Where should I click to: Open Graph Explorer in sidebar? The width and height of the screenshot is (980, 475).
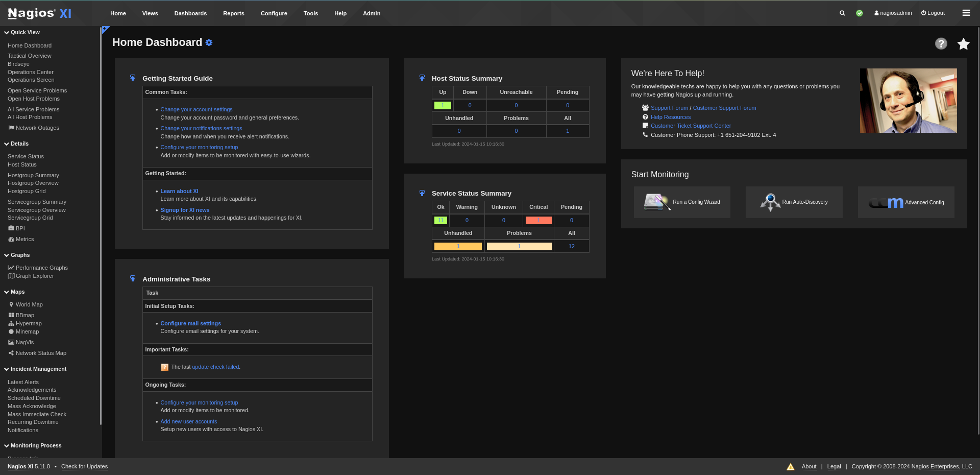pos(31,276)
